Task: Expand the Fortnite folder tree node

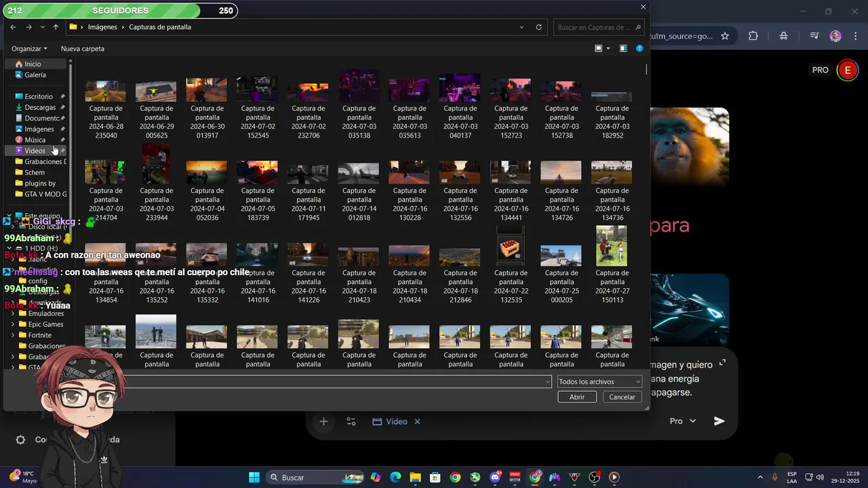Action: point(13,335)
